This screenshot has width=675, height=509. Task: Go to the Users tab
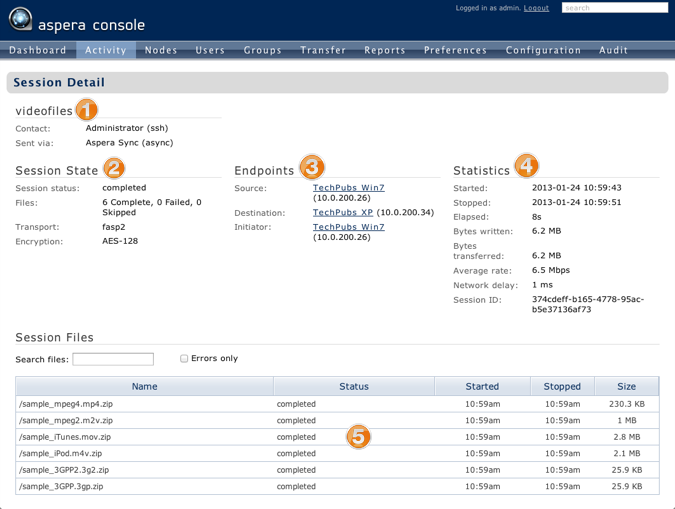(x=210, y=50)
